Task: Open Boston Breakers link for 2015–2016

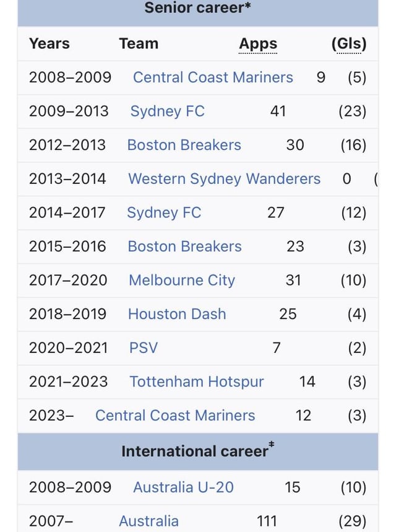Action: click(x=184, y=246)
